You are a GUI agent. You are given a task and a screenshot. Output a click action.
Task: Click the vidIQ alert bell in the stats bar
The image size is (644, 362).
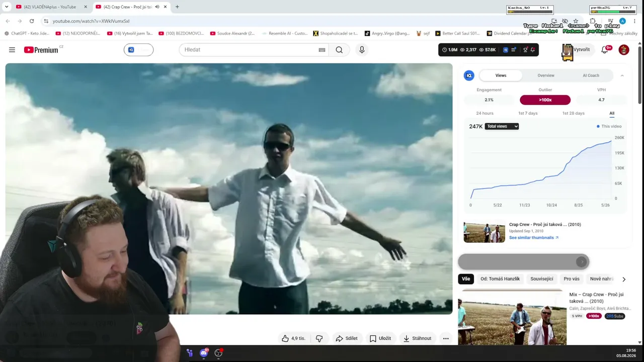(532, 50)
